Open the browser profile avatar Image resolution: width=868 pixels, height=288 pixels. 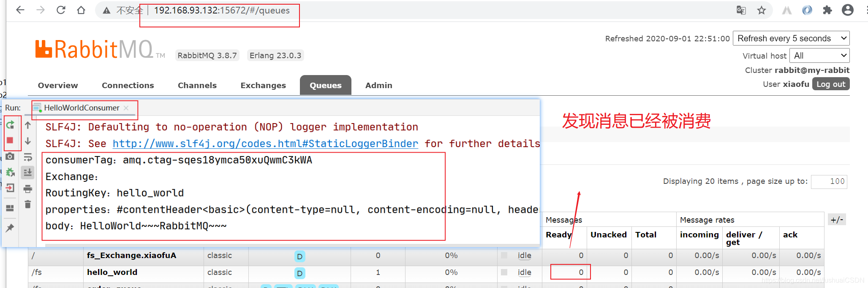tap(848, 10)
